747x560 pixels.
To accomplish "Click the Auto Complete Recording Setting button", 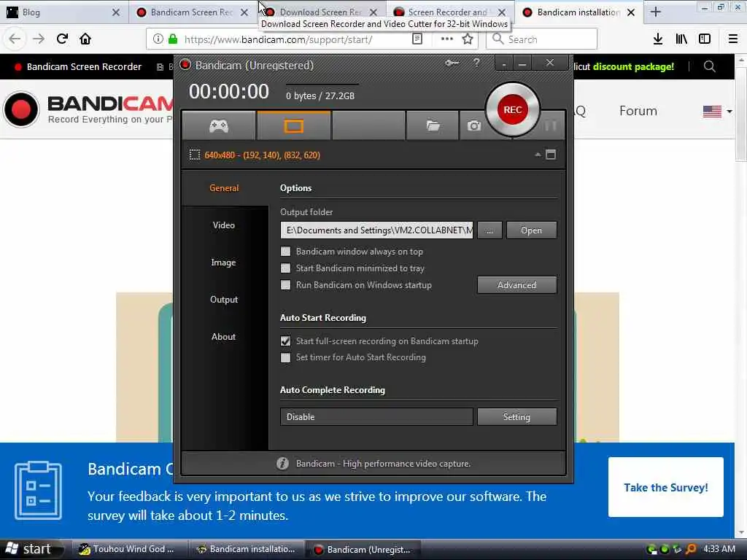I will (x=517, y=416).
